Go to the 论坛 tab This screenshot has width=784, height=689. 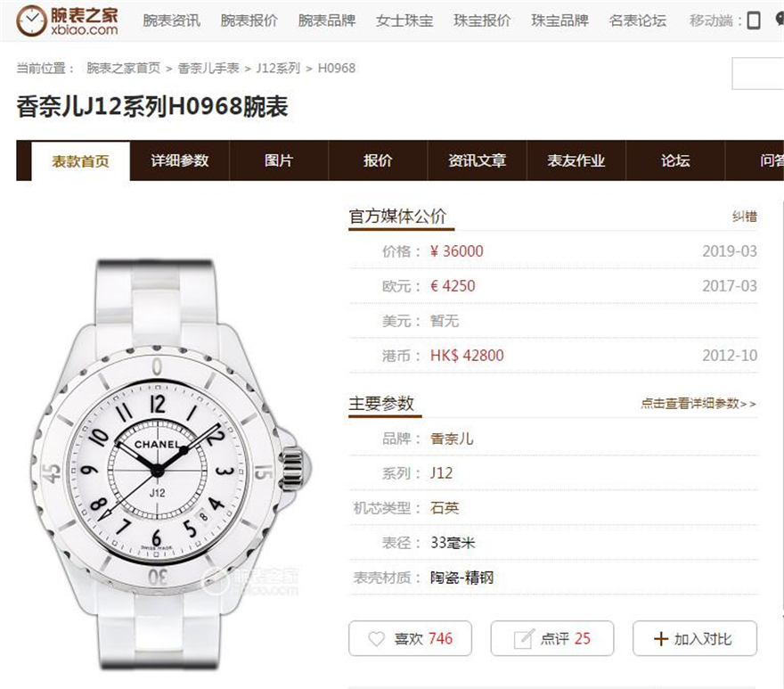click(675, 160)
